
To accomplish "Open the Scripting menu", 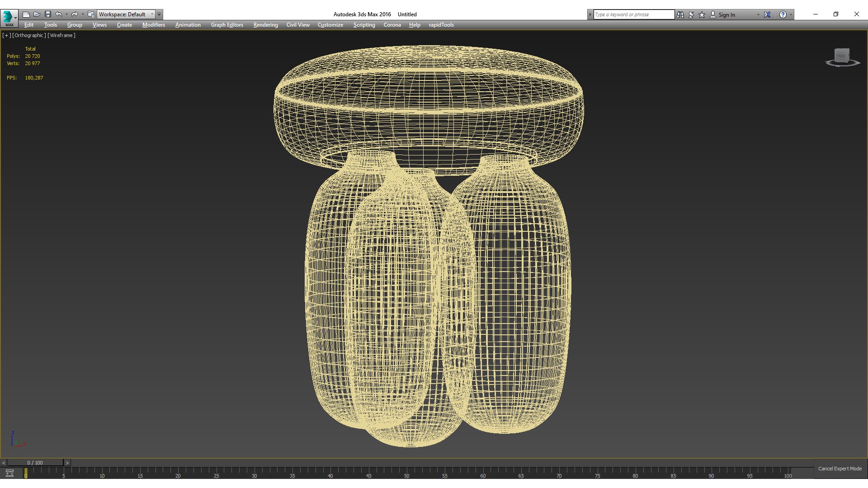I will click(364, 25).
